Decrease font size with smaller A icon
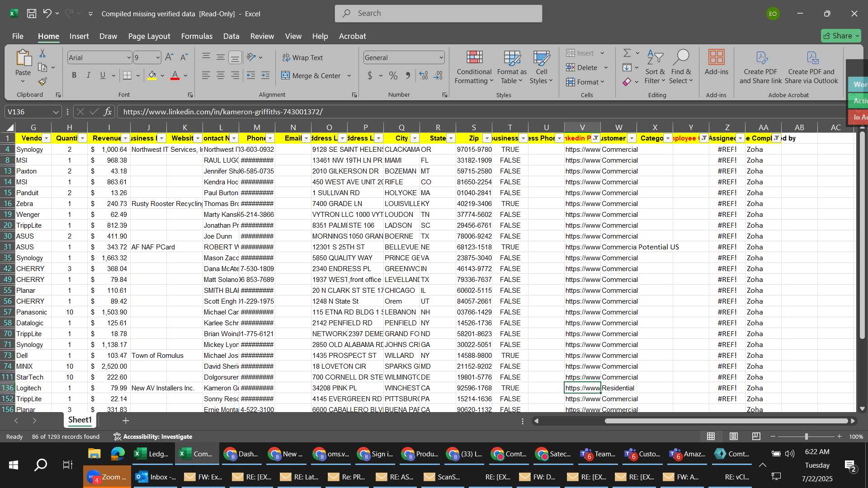 (x=184, y=57)
